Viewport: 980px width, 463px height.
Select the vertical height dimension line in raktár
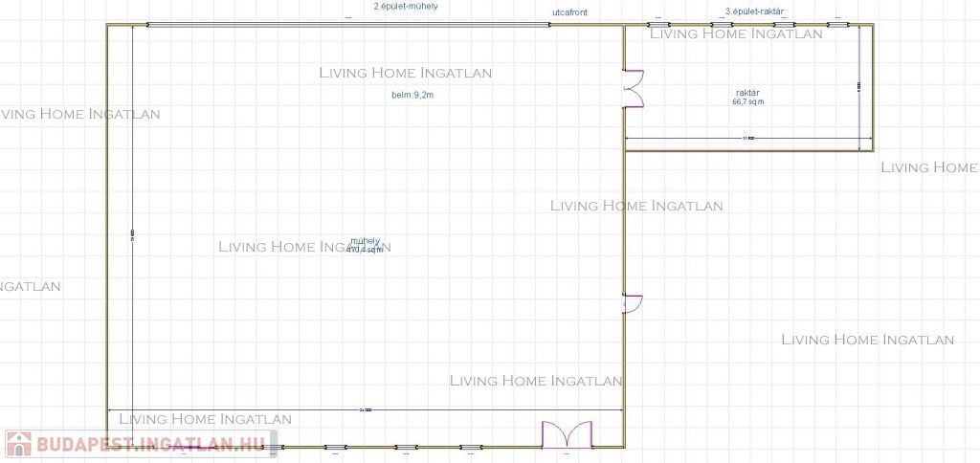858,86
